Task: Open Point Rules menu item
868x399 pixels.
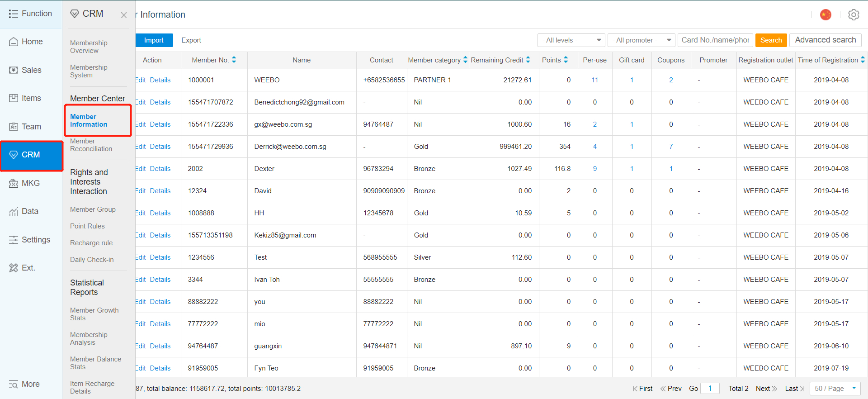Action: click(x=87, y=226)
